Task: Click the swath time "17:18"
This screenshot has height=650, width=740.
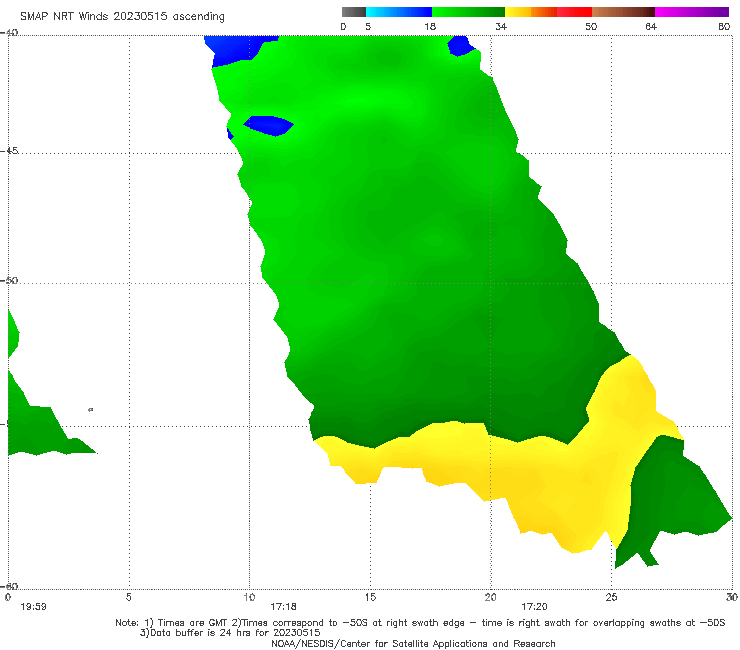Action: (x=283, y=607)
